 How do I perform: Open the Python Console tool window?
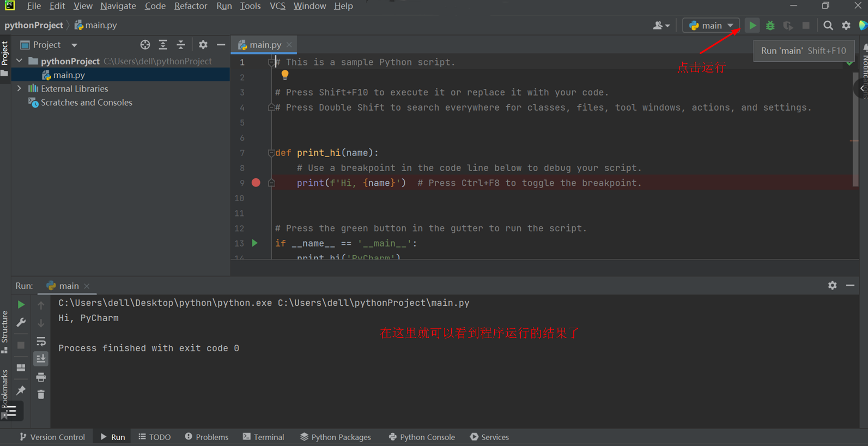coord(422,437)
